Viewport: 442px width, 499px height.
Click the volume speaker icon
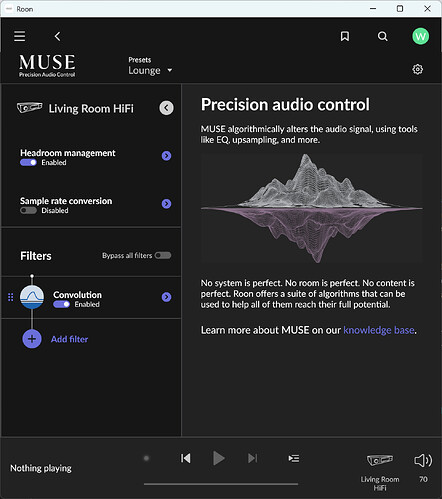pyautogui.click(x=423, y=460)
